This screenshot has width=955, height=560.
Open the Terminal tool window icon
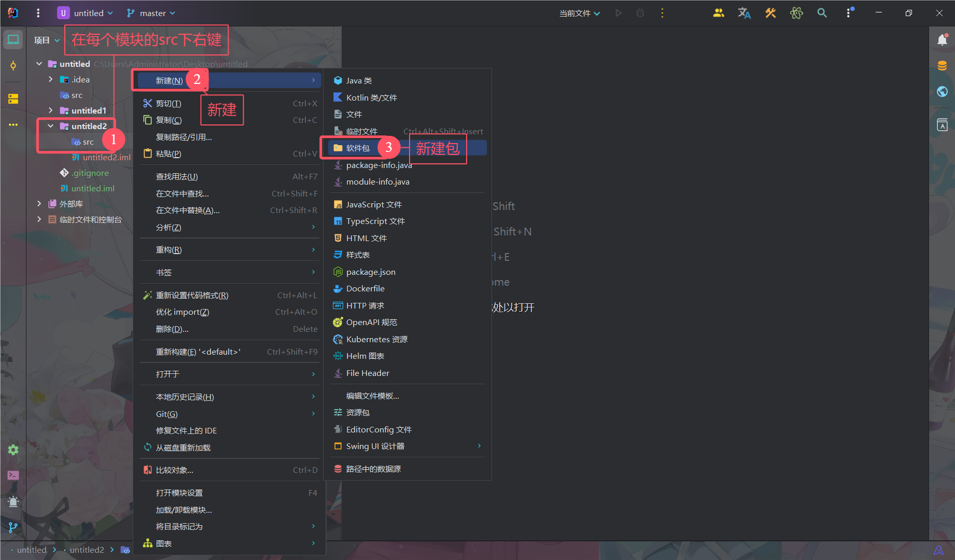click(13, 475)
